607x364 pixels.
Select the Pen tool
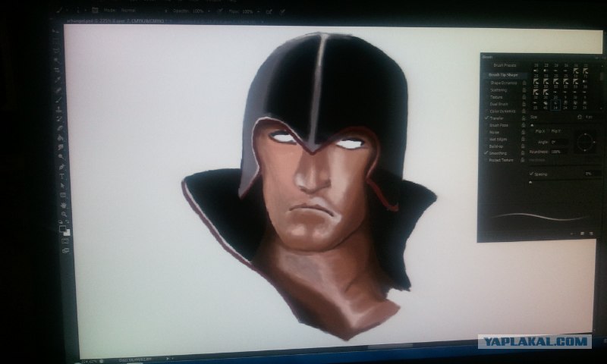click(61, 167)
